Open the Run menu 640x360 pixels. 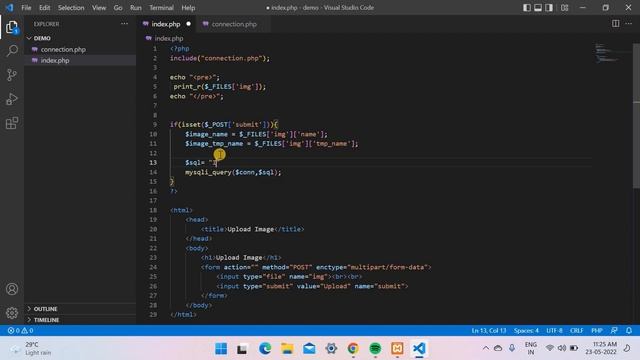pos(136,7)
